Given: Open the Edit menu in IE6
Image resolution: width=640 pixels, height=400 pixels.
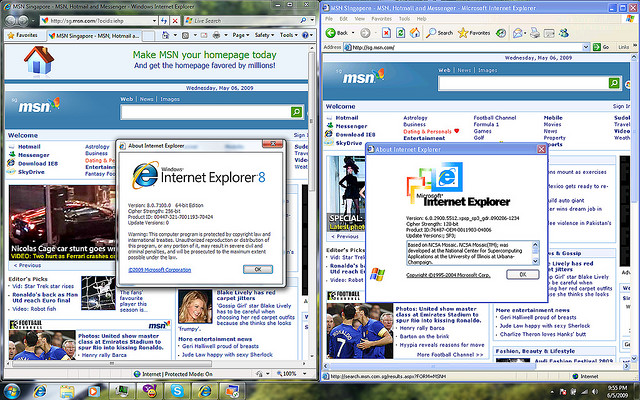Looking at the screenshot, I should click(344, 19).
